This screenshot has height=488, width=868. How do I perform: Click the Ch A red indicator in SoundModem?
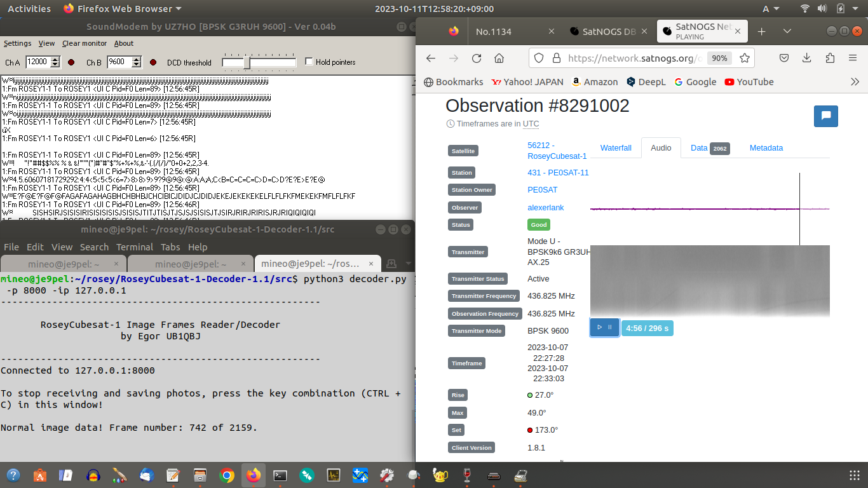[71, 62]
